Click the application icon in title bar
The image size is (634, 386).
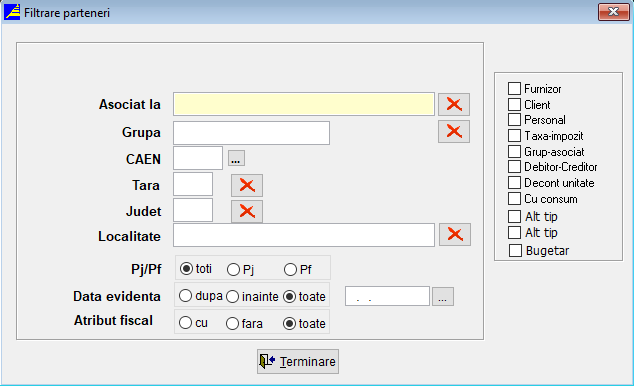[x=12, y=12]
